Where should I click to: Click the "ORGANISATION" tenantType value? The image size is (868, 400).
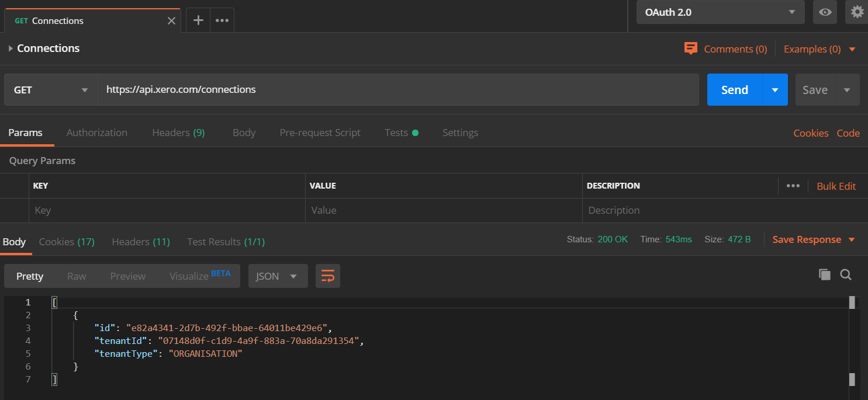click(205, 354)
